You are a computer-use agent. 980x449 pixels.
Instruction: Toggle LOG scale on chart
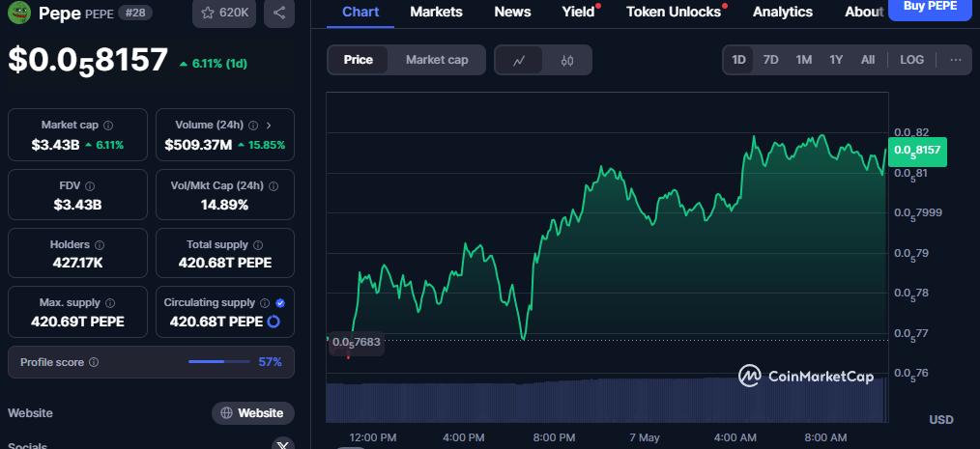tap(912, 60)
